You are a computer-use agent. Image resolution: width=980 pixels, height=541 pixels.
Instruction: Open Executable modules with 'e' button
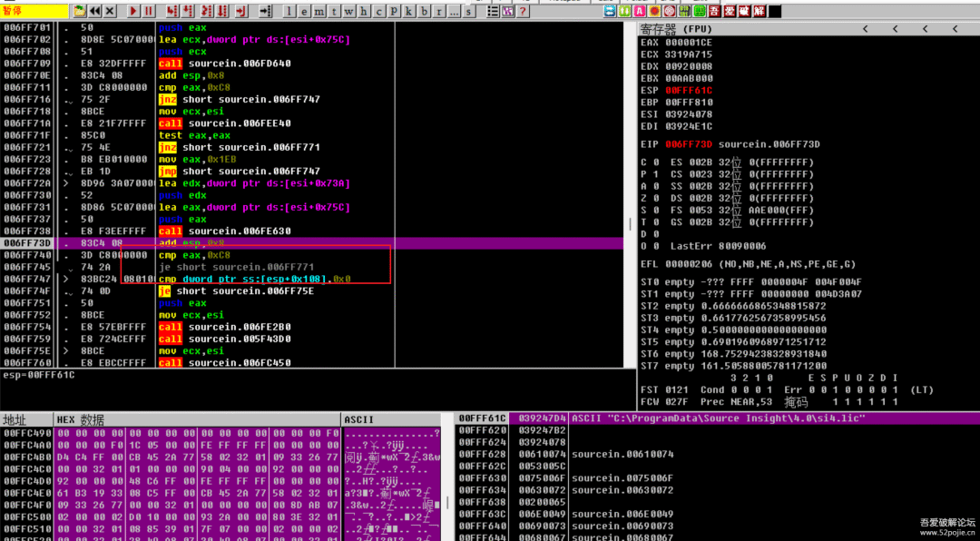coord(305,11)
